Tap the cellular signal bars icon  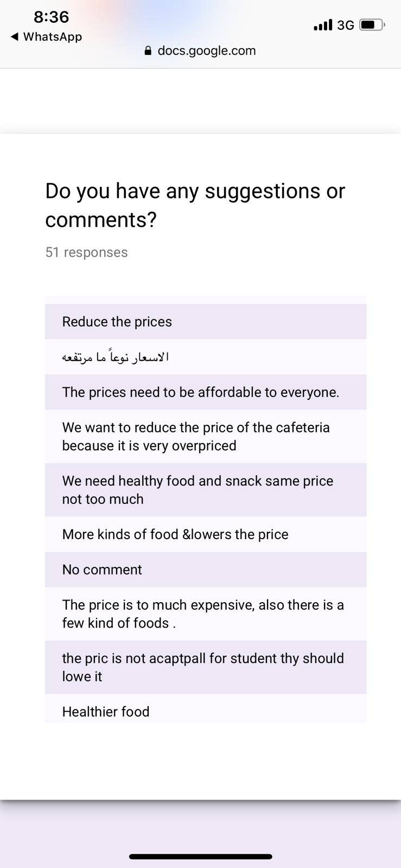coord(323,25)
